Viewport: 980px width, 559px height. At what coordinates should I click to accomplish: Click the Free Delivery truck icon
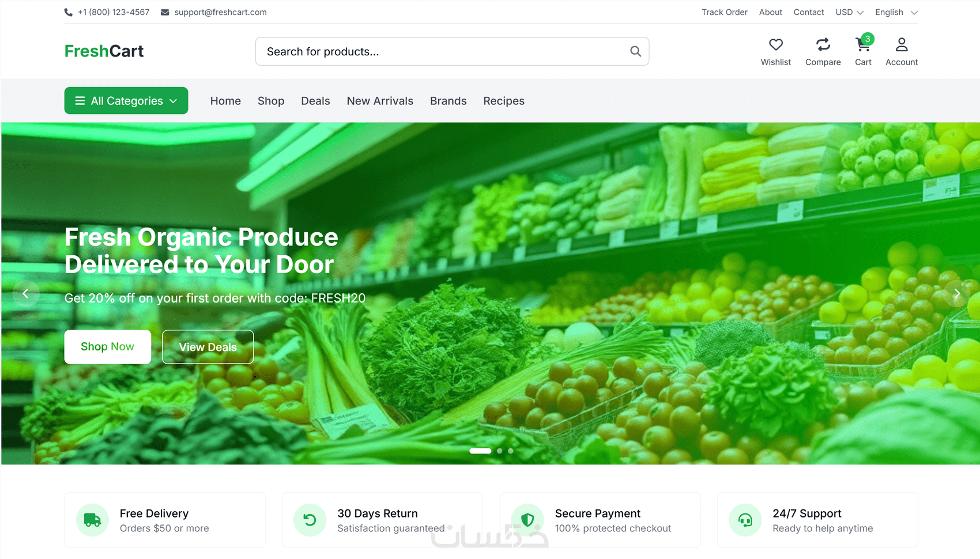click(92, 520)
